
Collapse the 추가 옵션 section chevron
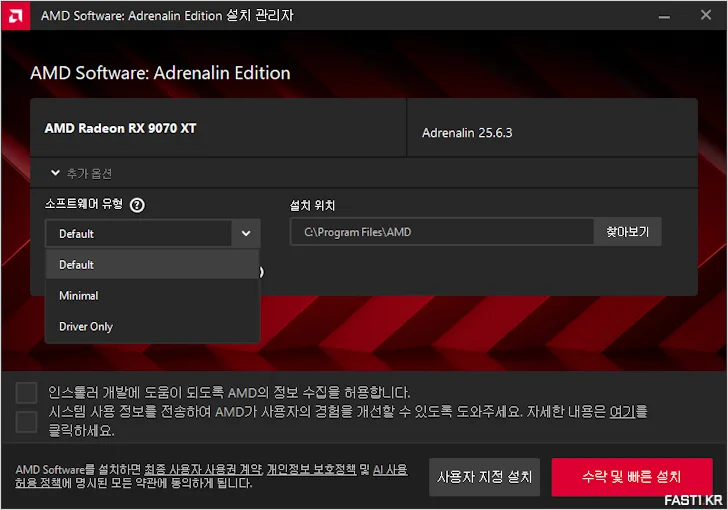[x=55, y=173]
